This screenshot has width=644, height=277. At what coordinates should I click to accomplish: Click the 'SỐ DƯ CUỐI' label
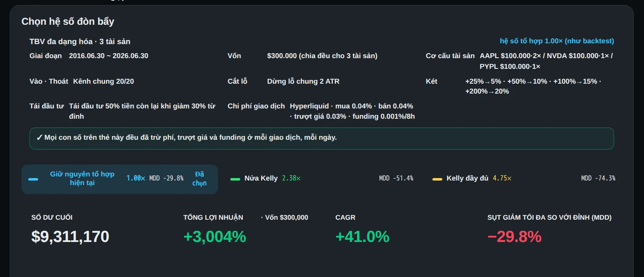pos(52,218)
